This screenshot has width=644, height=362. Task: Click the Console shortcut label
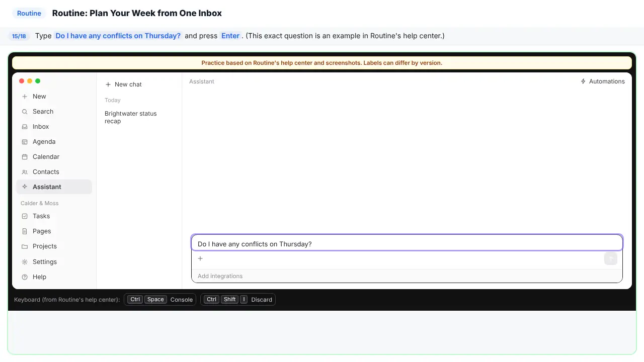pyautogui.click(x=182, y=300)
